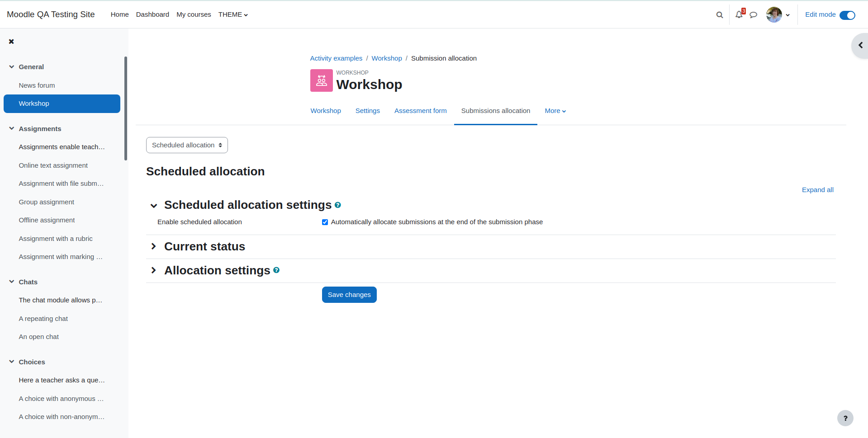Close the course index drawer
This screenshot has height=438, width=868.
click(11, 42)
